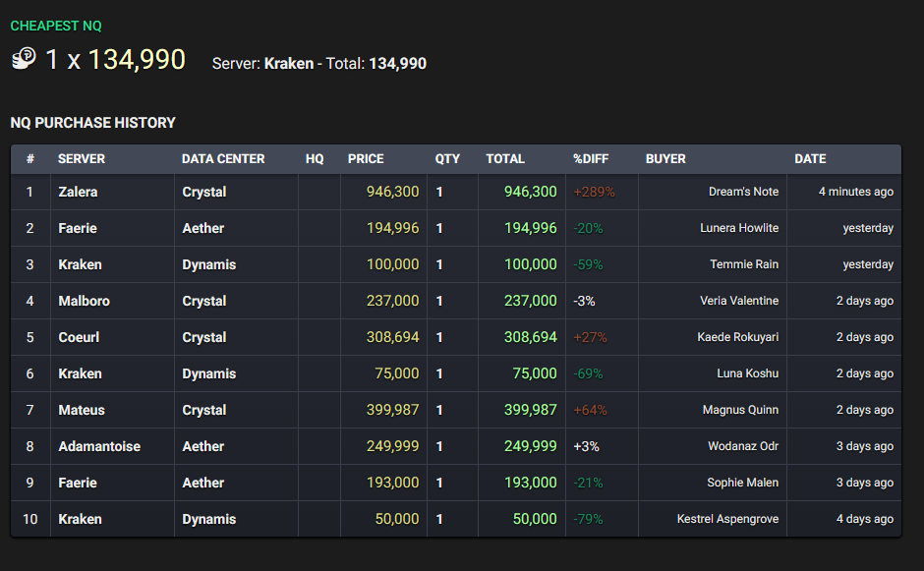Sort by the TOTAL column header
Image resolution: width=924 pixels, height=571 pixels.
(505, 159)
